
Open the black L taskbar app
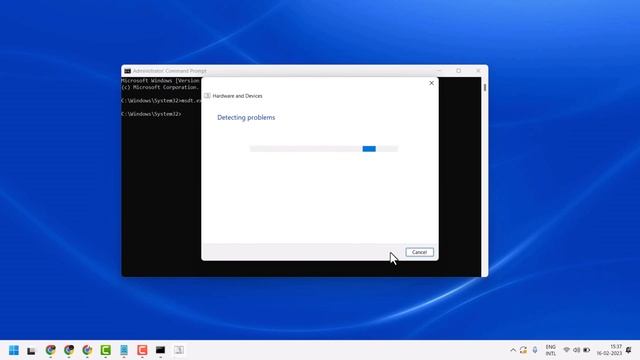tap(31, 350)
